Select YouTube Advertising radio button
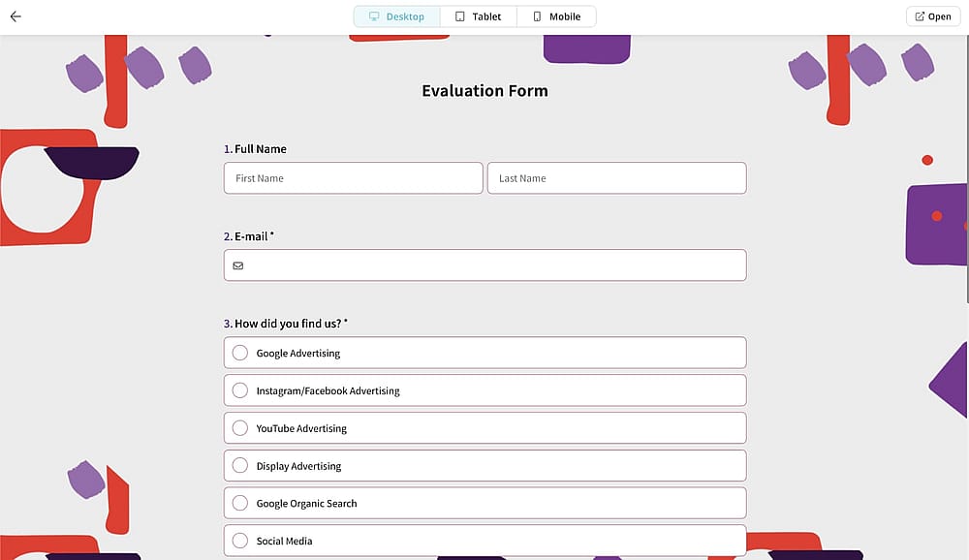The image size is (969, 560). coord(485,428)
